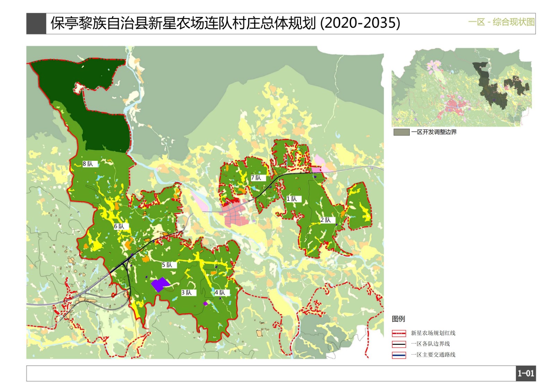Image resolution: width=555 pixels, height=392 pixels.
Task: Click the dark gray title block square
Action: pos(36,24)
